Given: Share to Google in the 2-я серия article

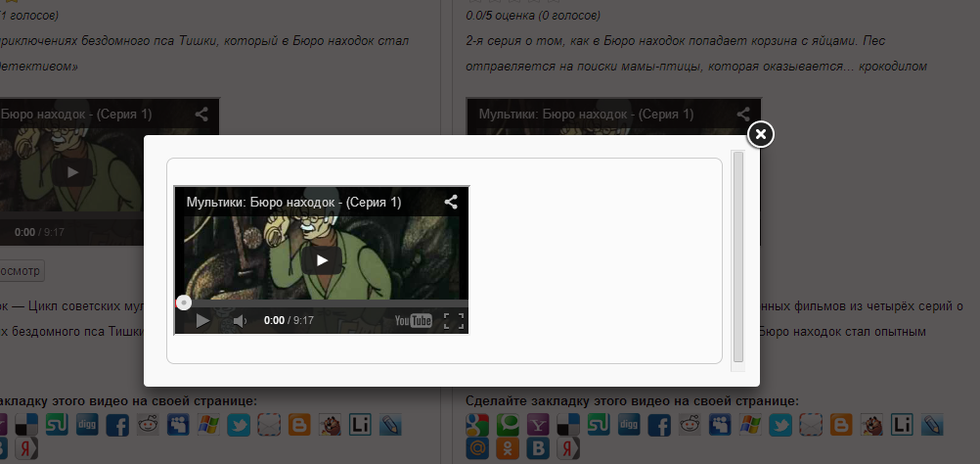Looking at the screenshot, I should pyautogui.click(x=477, y=425).
